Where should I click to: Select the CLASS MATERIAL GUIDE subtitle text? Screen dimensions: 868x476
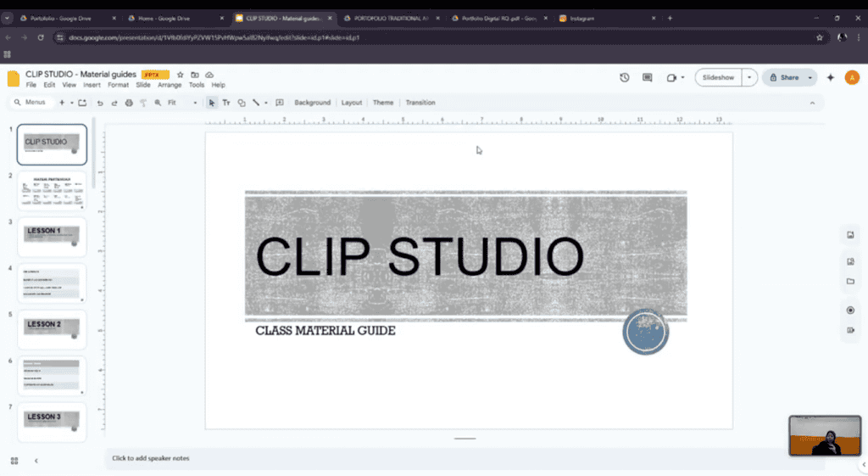(x=325, y=331)
